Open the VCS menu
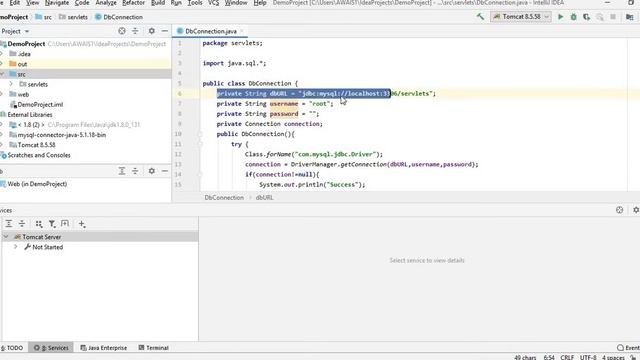The image size is (640, 360). pyautogui.click(x=213, y=3)
